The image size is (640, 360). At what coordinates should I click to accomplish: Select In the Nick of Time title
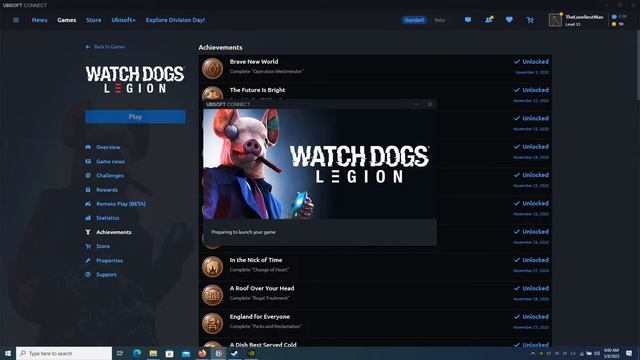(x=256, y=260)
